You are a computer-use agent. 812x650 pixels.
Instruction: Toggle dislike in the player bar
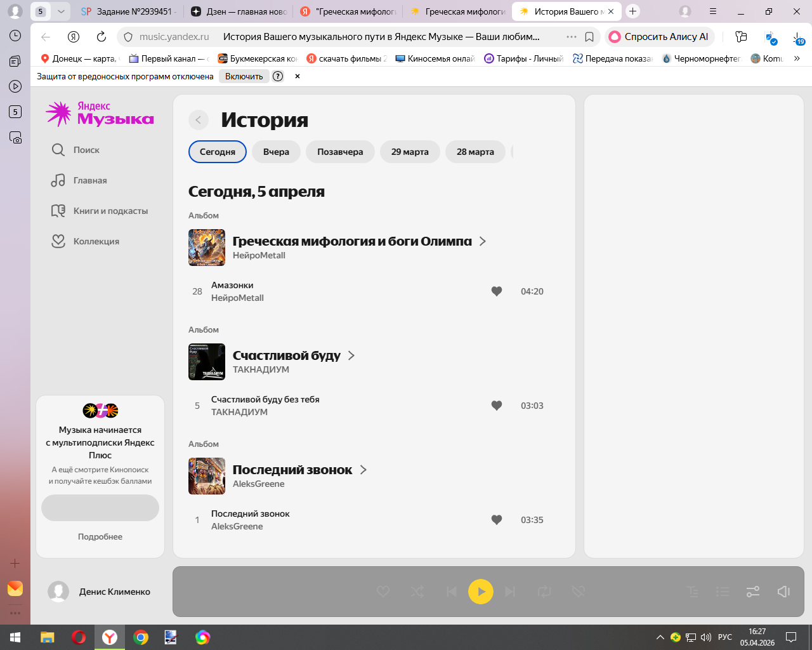(578, 592)
